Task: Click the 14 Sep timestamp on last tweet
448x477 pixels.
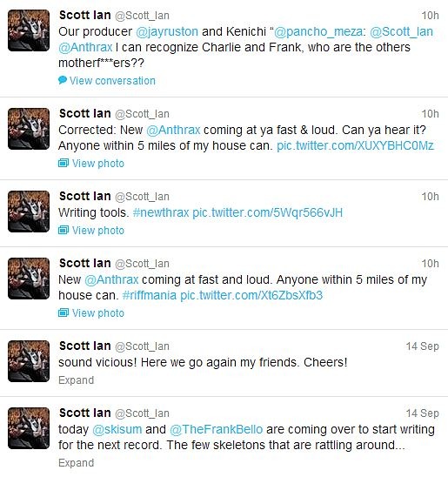Action: pos(423,413)
